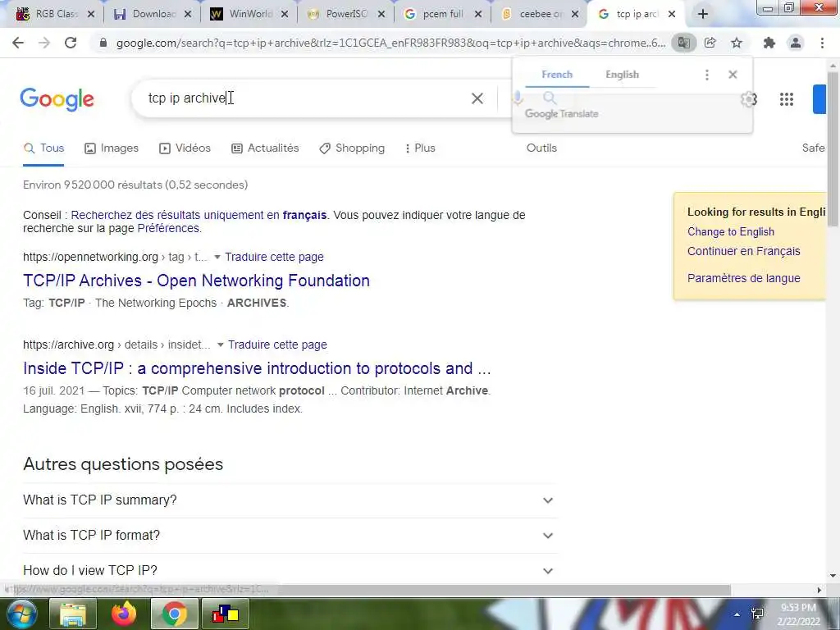Launch Firefox from the taskbar

click(x=124, y=614)
